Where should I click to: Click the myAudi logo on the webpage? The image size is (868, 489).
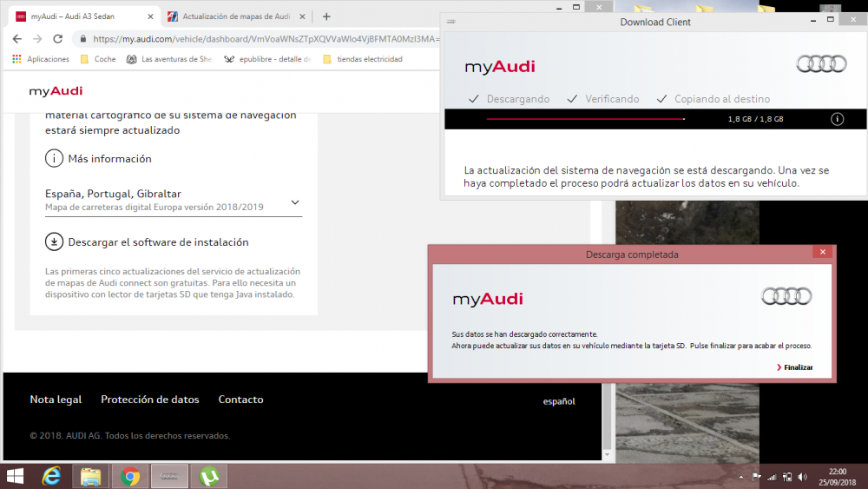pyautogui.click(x=56, y=91)
